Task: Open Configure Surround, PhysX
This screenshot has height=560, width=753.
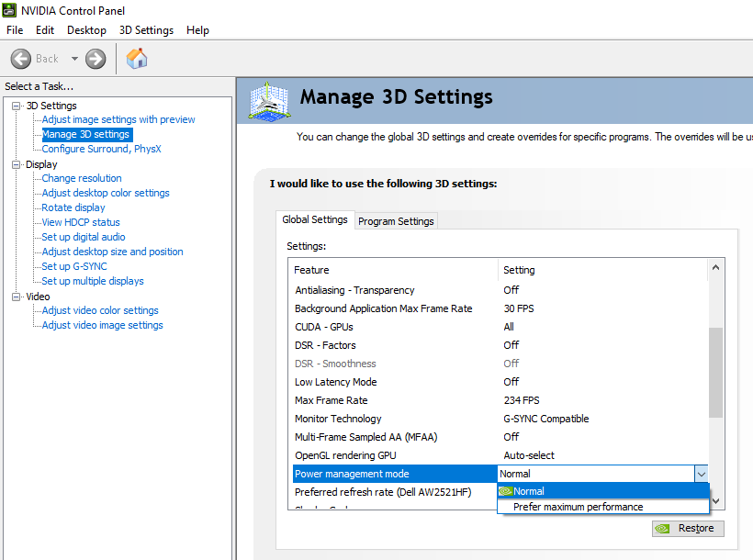Action: [x=101, y=149]
